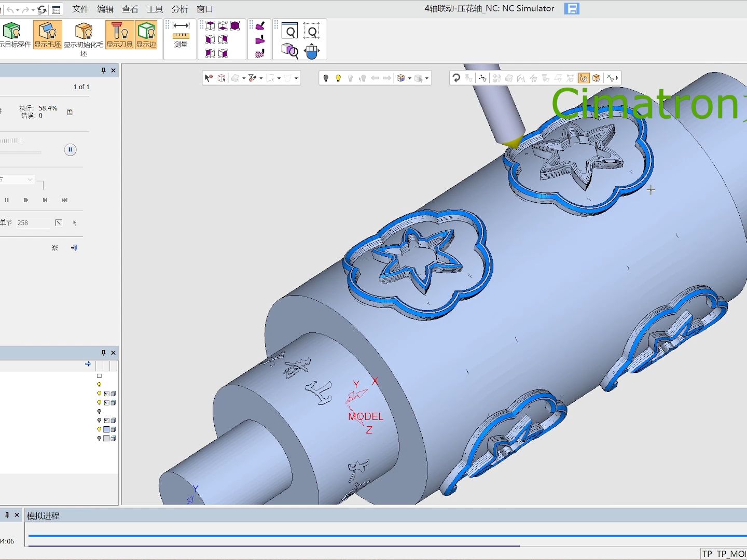Expand the filter selection dropdown arrow

coord(261,78)
